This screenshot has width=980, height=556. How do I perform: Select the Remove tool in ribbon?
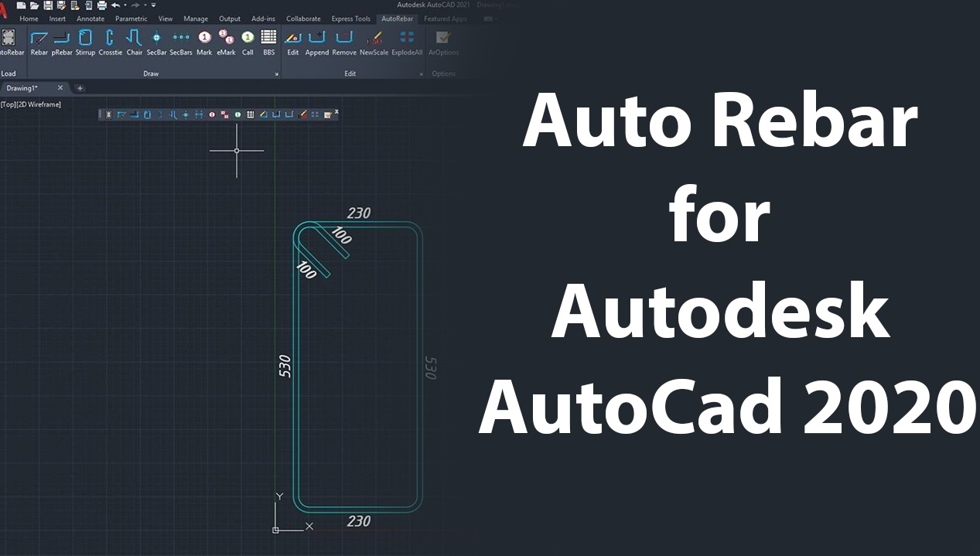click(x=344, y=43)
